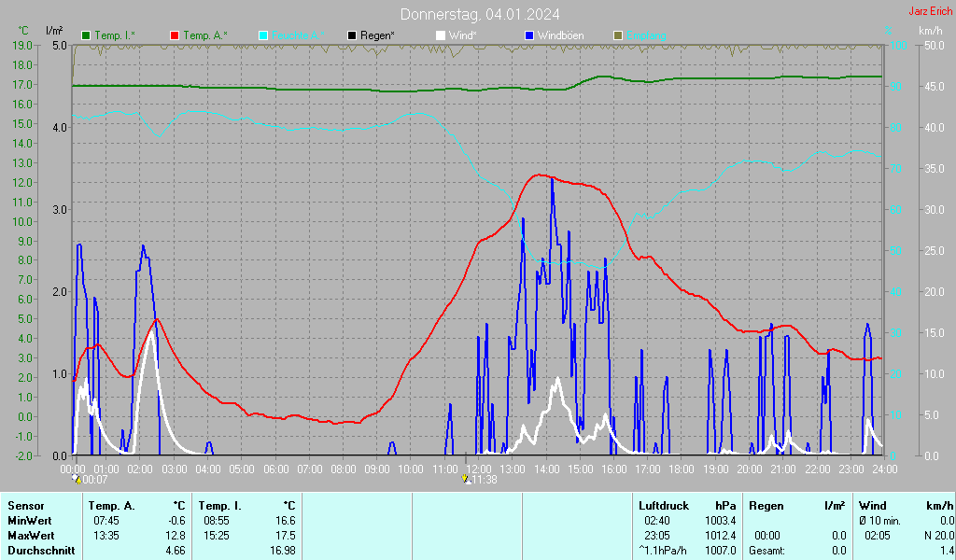The width and height of the screenshot is (956, 560).
Task: Click the Temp. I. maximum value '17.5'
Action: pos(286,536)
